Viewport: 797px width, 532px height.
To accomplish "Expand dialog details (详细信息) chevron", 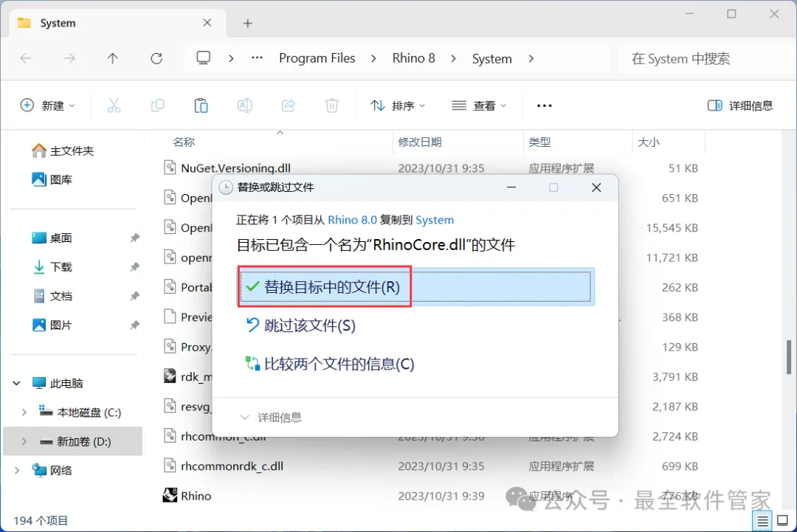I will tap(245, 418).
